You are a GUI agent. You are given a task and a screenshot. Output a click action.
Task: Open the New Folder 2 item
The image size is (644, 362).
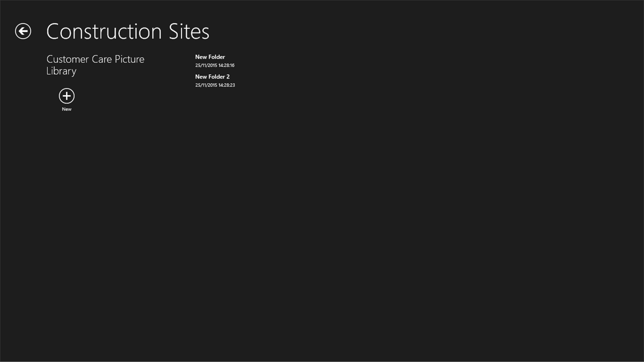point(212,77)
